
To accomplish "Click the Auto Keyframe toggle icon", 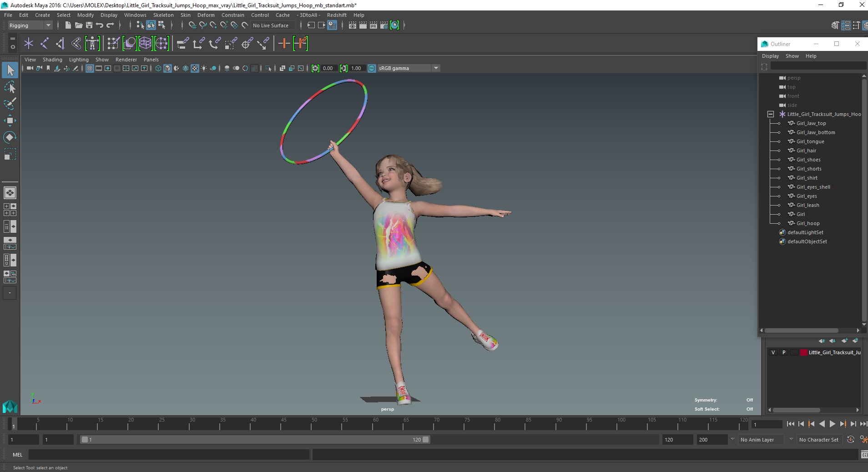I will click(851, 440).
